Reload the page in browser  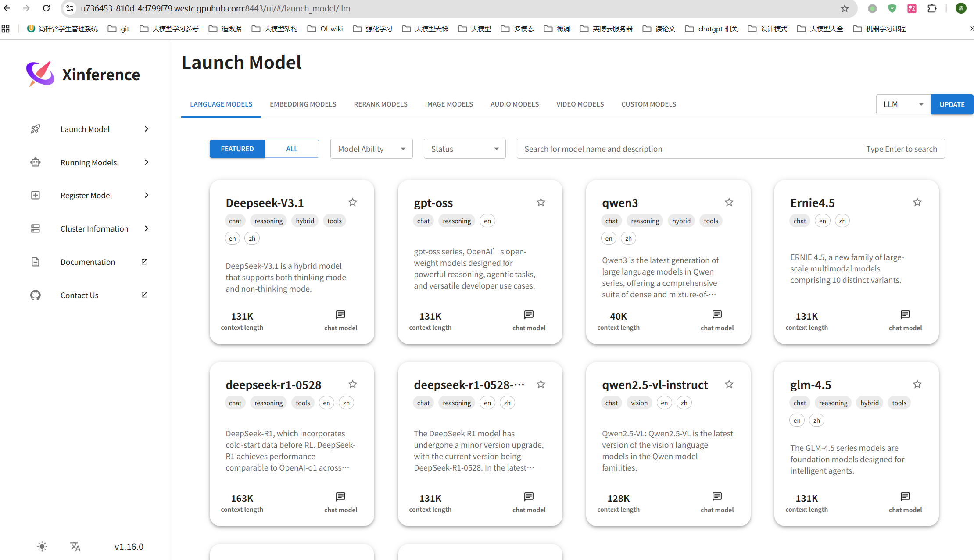(47, 8)
